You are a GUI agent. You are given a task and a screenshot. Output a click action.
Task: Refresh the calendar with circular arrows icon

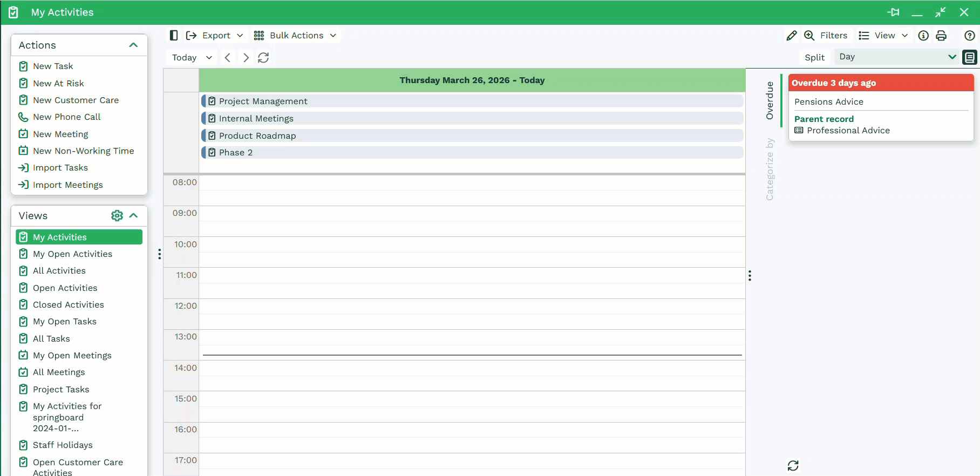click(x=263, y=58)
